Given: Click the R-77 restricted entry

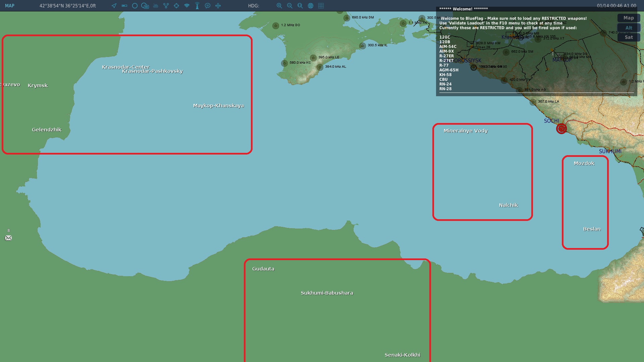Looking at the screenshot, I should coord(444,65).
